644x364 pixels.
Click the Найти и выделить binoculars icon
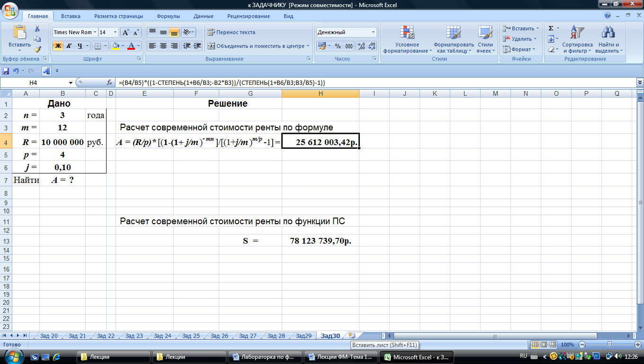pos(608,32)
